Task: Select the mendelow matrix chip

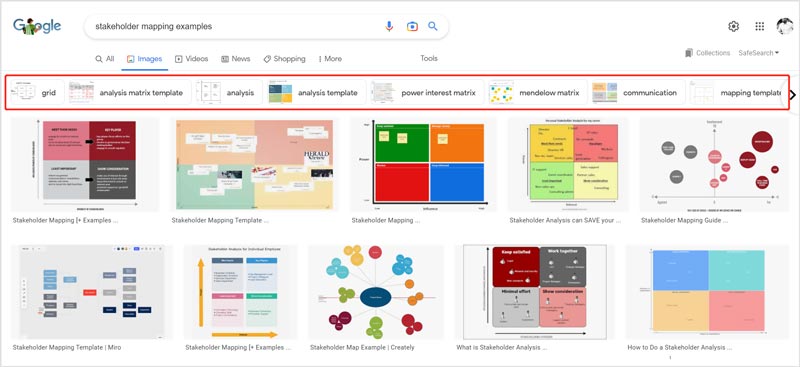Action: tap(538, 92)
